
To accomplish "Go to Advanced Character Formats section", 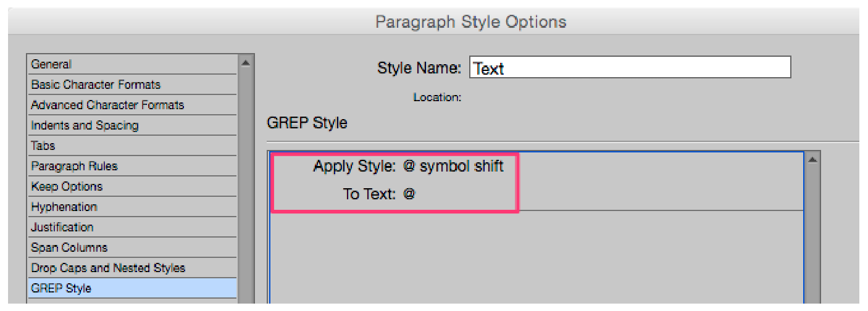I will tap(107, 105).
